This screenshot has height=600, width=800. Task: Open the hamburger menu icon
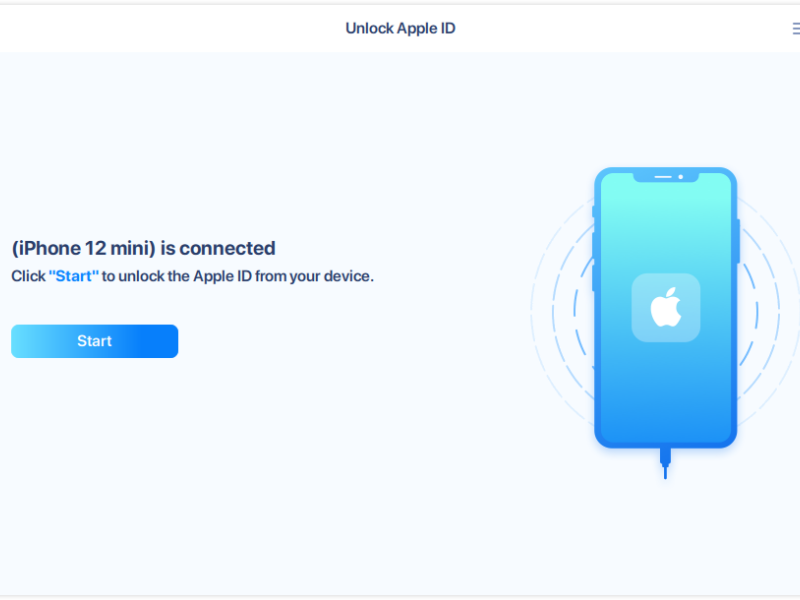point(796,29)
